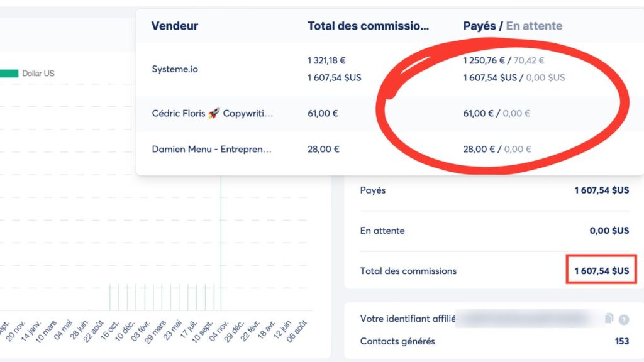Click the 1 250,76 € / 70,42 € paid value
644x362 pixels.
[x=504, y=60]
